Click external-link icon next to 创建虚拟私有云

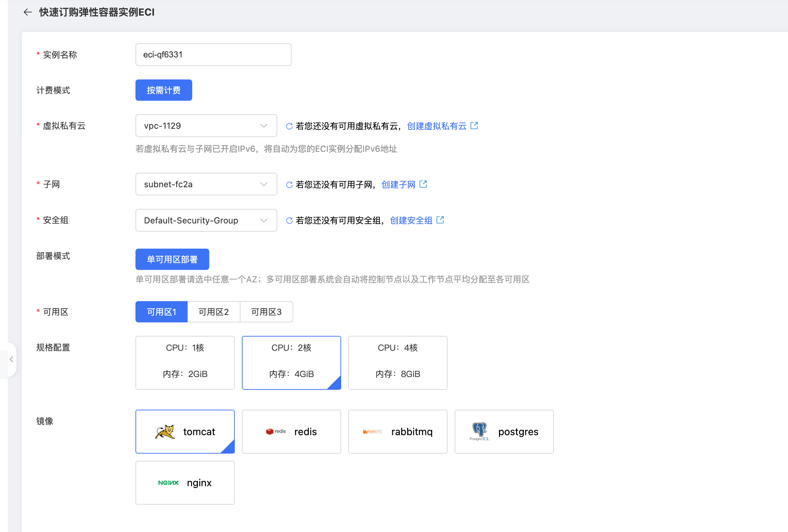pos(474,126)
